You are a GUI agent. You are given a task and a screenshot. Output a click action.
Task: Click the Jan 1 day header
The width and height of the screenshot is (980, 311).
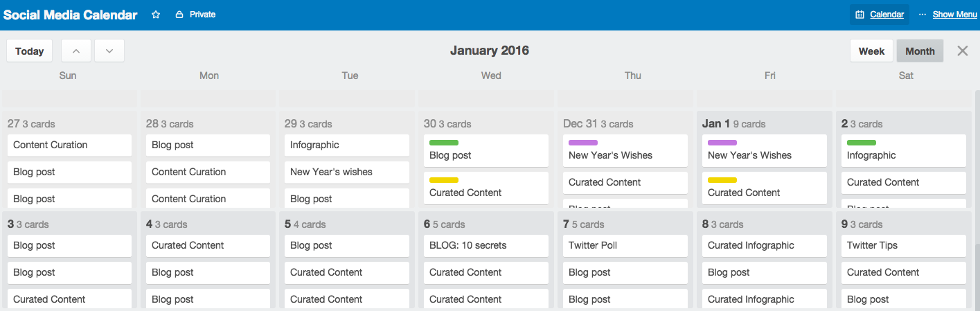pyautogui.click(x=733, y=124)
